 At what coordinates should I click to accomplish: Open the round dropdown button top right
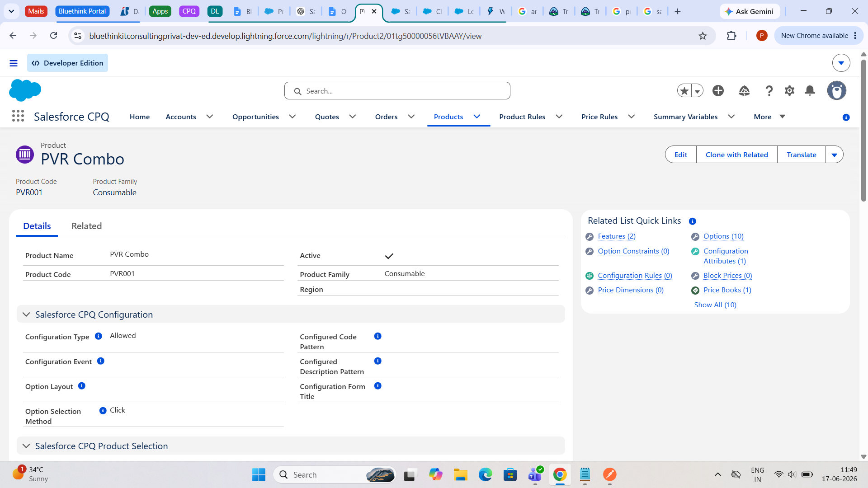pos(841,63)
